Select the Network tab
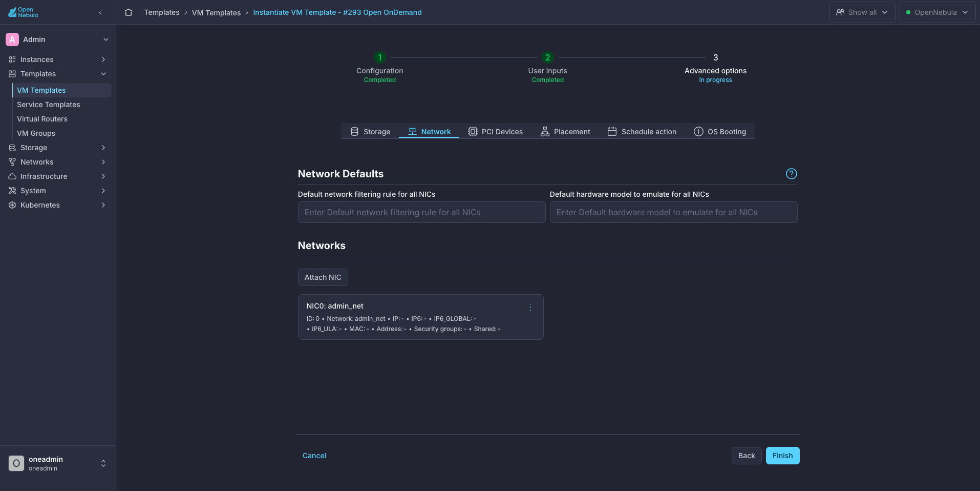The image size is (980, 491). 429,132
